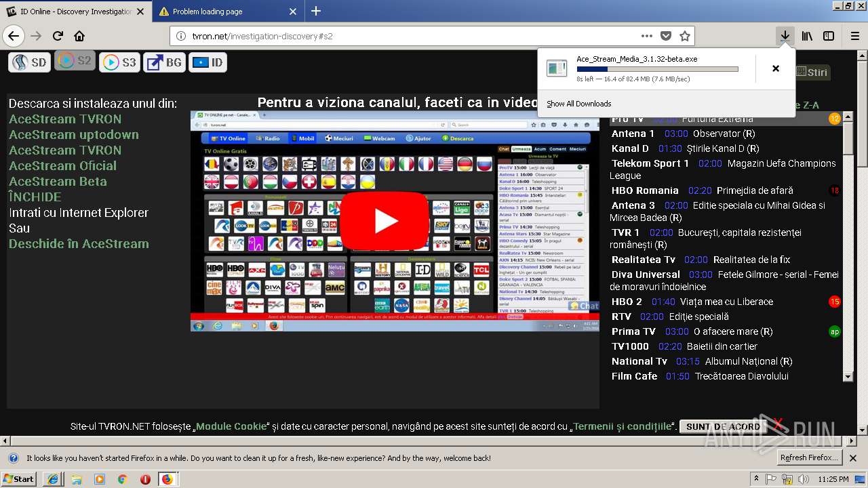The height and width of the screenshot is (488, 868).
Task: Select the ID stream source
Action: point(208,62)
